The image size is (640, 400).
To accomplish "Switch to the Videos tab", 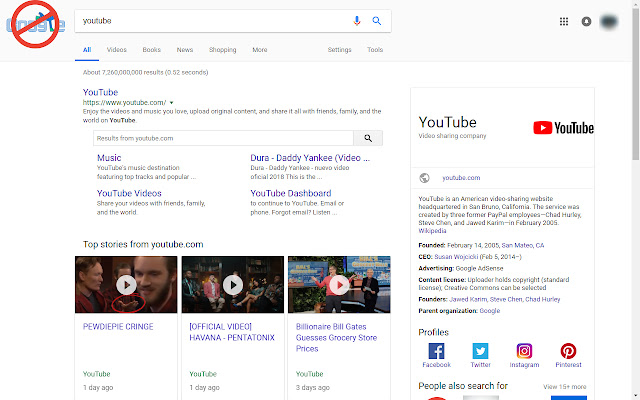I will pos(117,49).
